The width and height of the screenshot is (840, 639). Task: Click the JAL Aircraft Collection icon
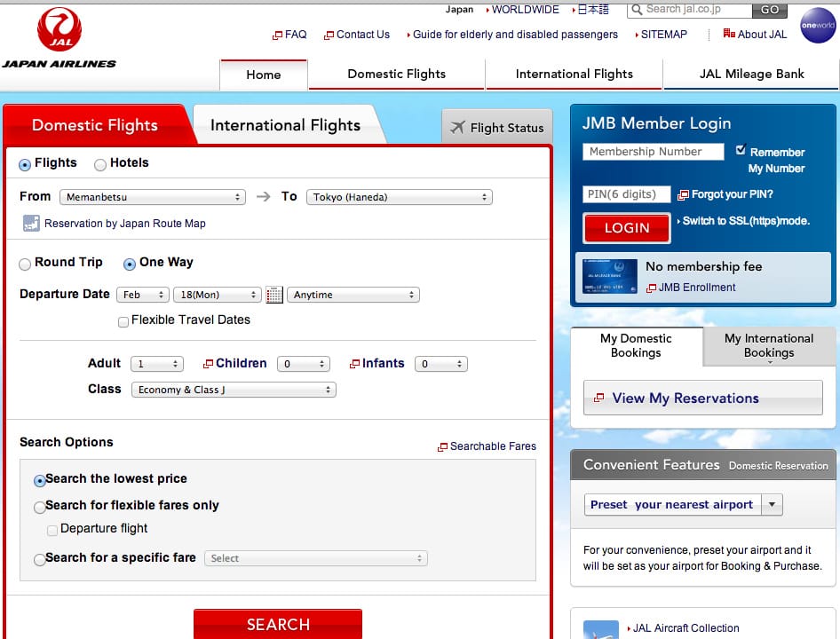[600, 629]
